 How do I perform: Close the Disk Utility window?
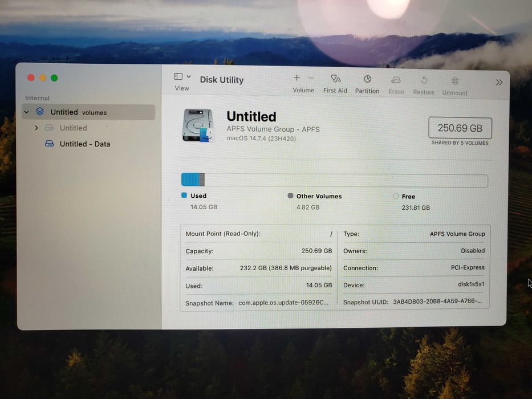[x=31, y=78]
